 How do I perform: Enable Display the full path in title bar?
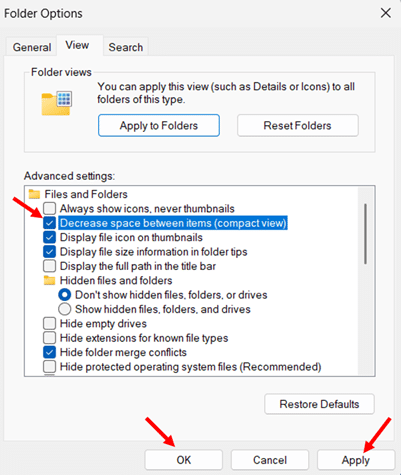tap(49, 266)
